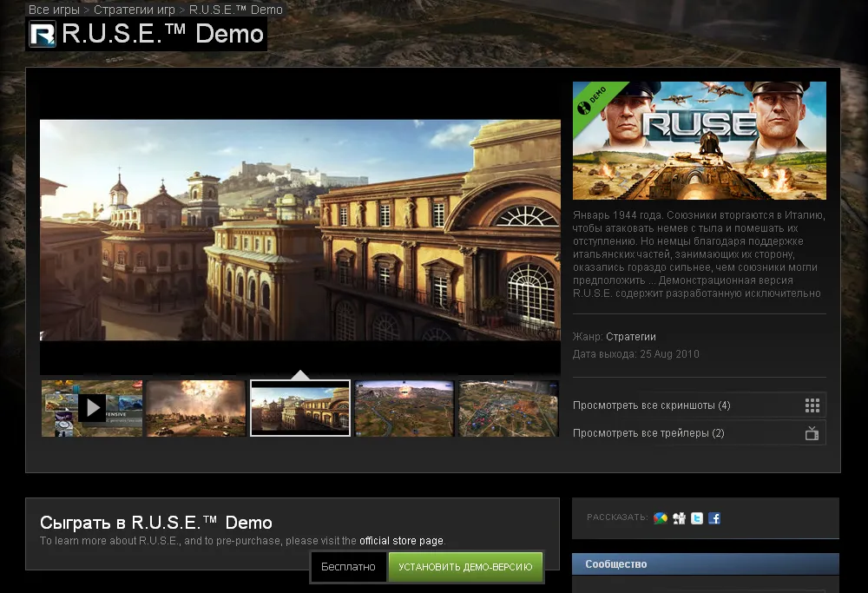Click the trailers TV icon
This screenshot has height=593, width=868.
[x=812, y=433]
